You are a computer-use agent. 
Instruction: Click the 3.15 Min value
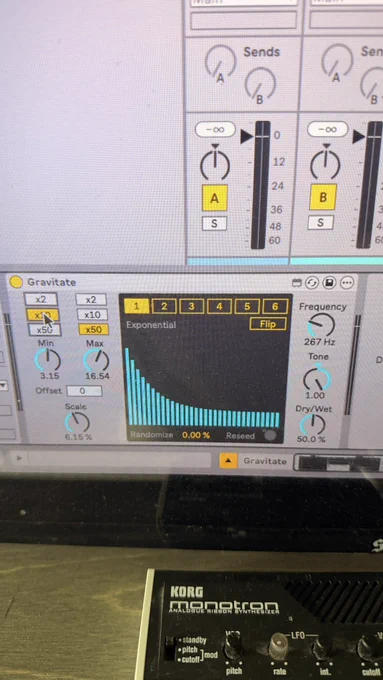pos(49,376)
